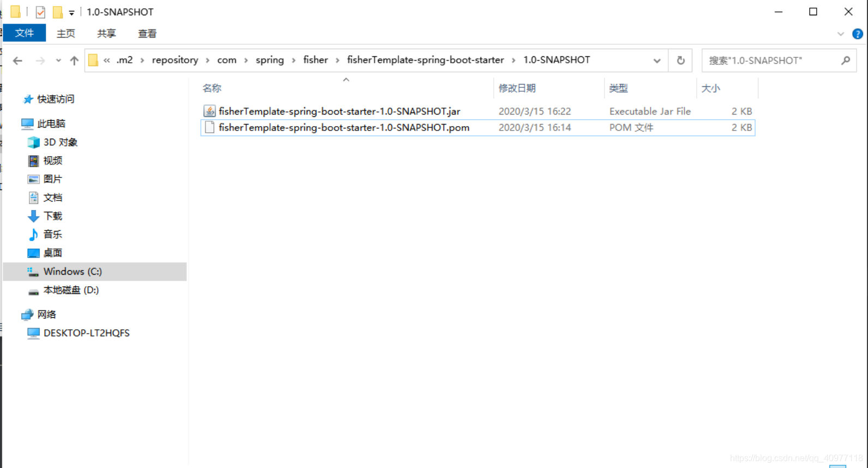
Task: Switch to the 查看 (View) ribbon tab
Action: point(147,33)
